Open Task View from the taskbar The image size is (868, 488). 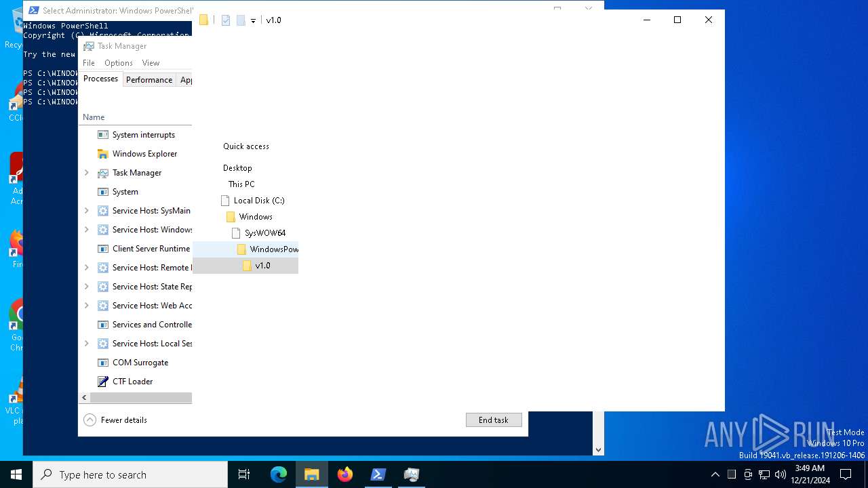(244, 474)
